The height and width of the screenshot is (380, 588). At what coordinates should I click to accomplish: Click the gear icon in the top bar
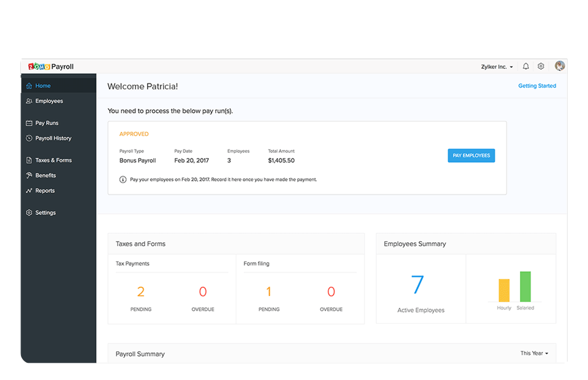coord(541,66)
